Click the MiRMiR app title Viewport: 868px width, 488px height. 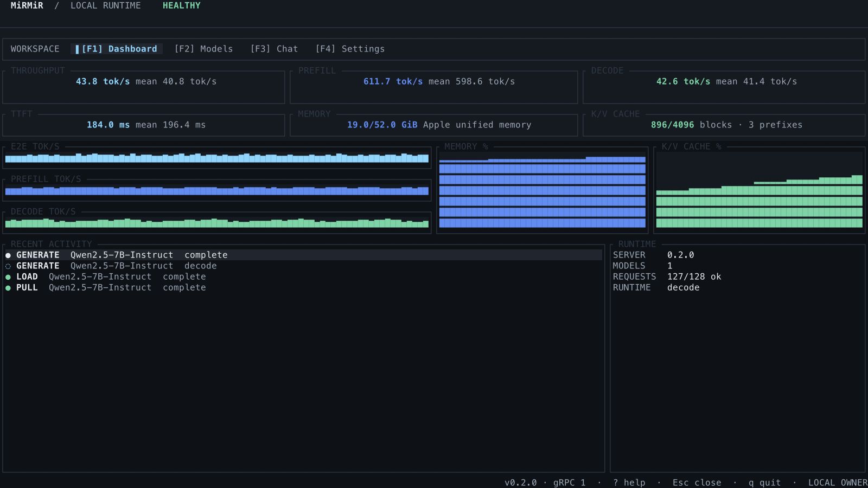(27, 5)
